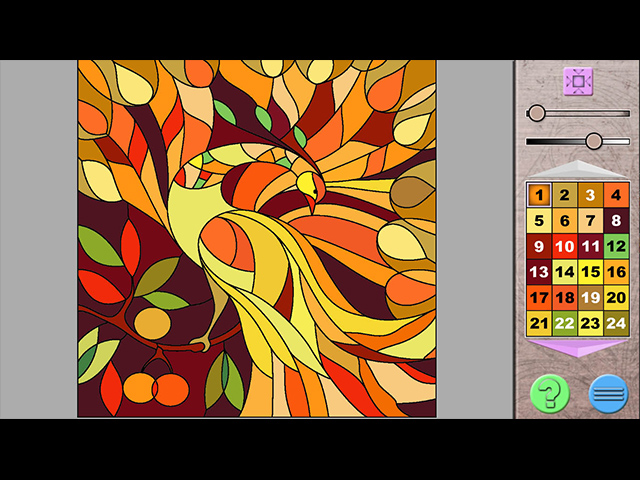This screenshot has height=480, width=640.
Task: Select color number 1 swatch
Action: tap(539, 196)
